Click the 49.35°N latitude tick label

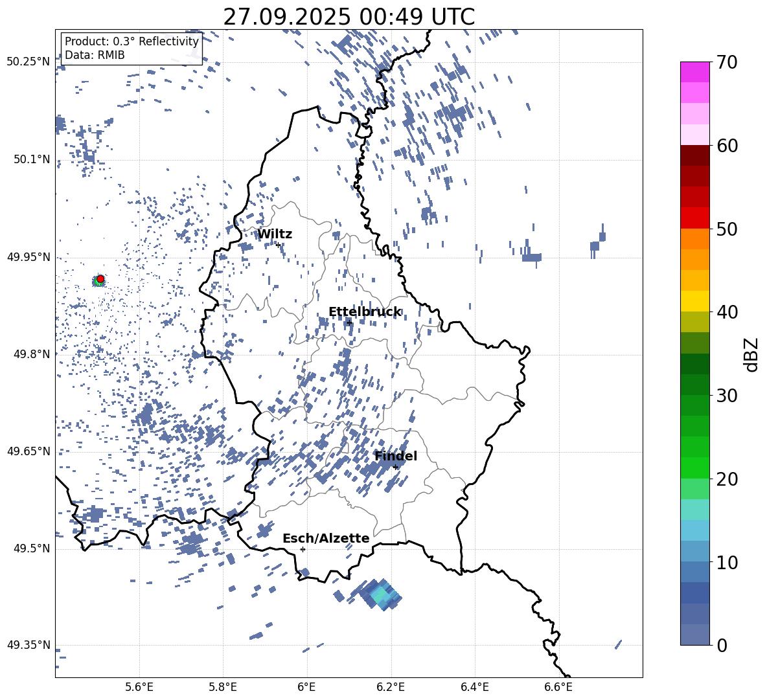(29, 645)
